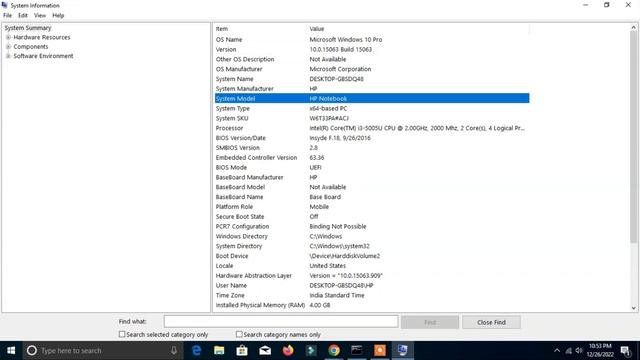Screen dimensions: 640x360
Task: Open the orange app icon in taskbar
Action: pos(380,351)
